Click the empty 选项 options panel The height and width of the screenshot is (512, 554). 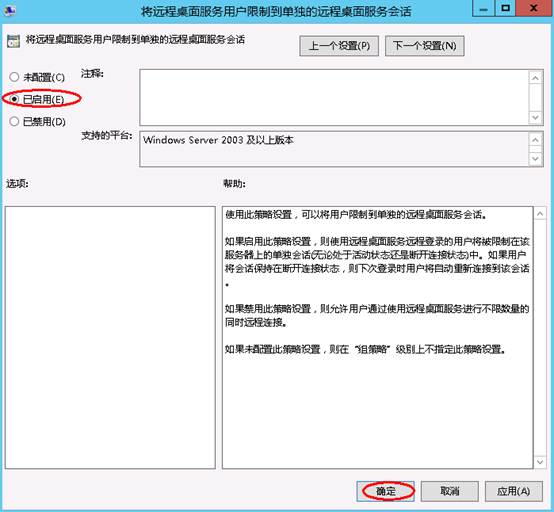point(110,337)
